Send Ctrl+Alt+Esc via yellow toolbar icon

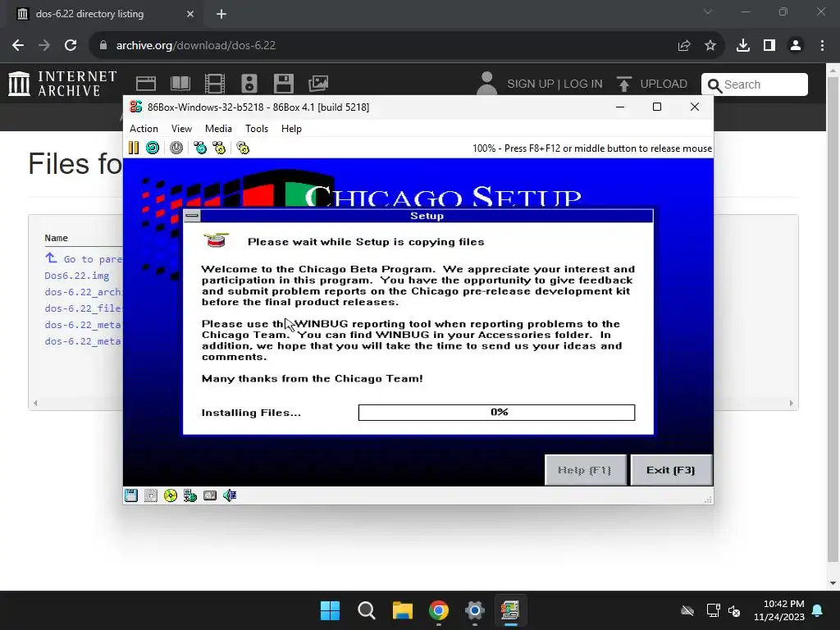click(219, 148)
